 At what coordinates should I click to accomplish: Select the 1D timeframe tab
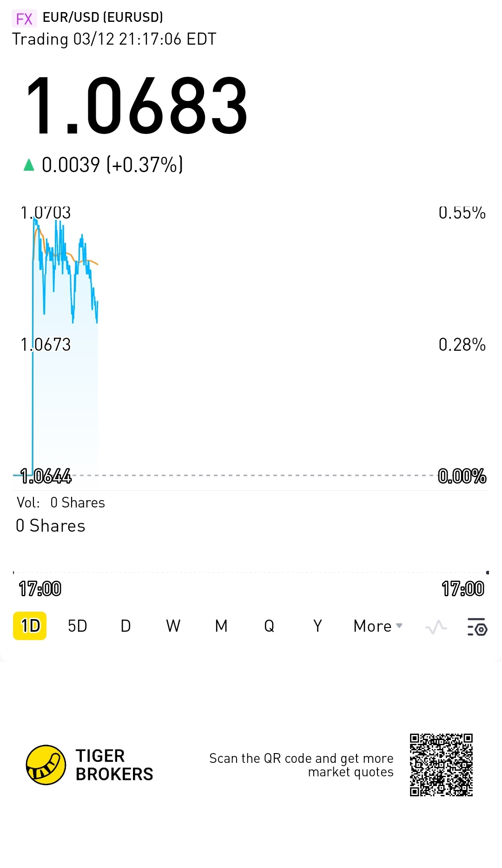pyautogui.click(x=30, y=626)
